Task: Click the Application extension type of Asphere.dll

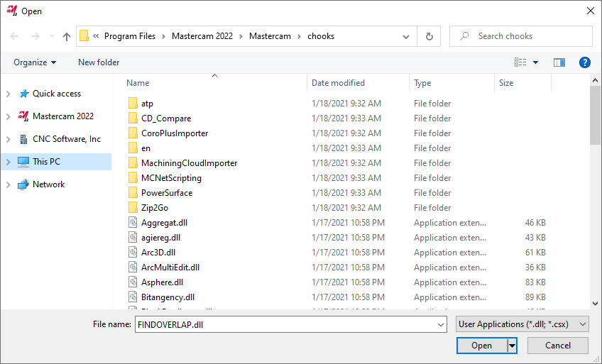Action: [450, 282]
